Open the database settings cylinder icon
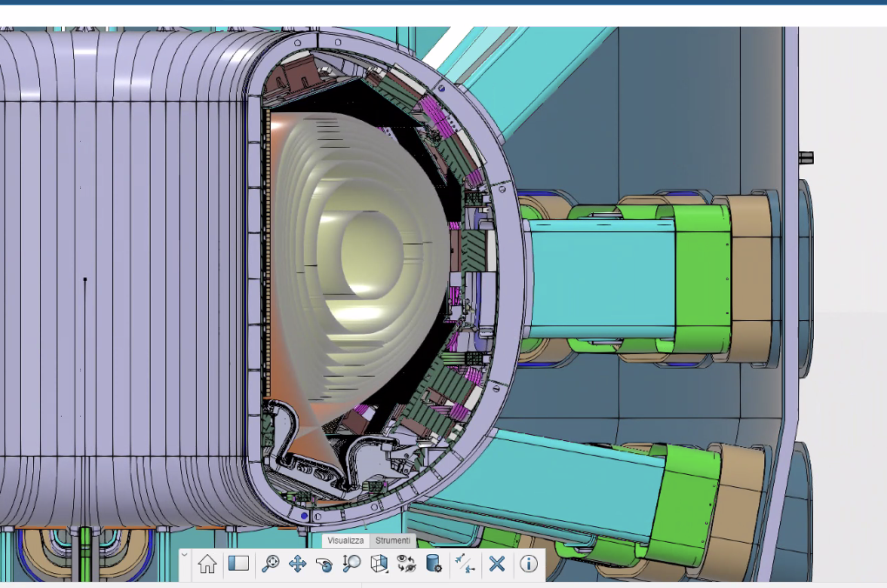 pyautogui.click(x=433, y=564)
